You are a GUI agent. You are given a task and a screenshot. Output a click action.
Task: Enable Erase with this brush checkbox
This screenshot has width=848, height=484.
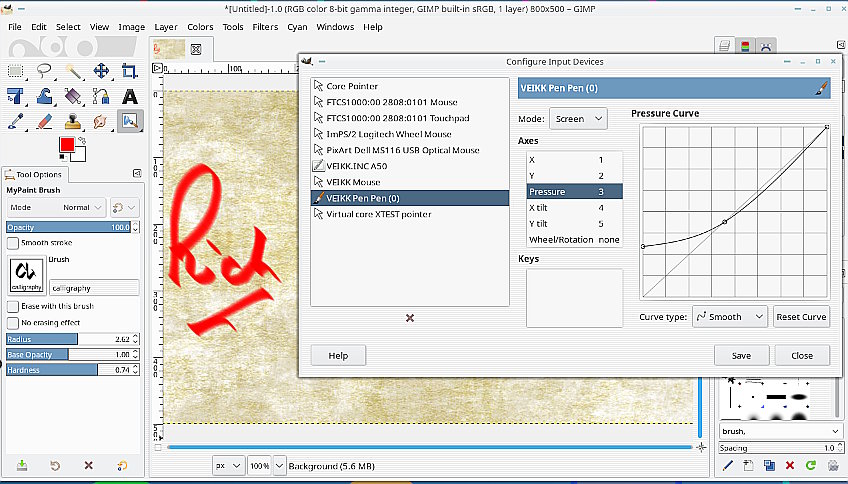pos(12,307)
